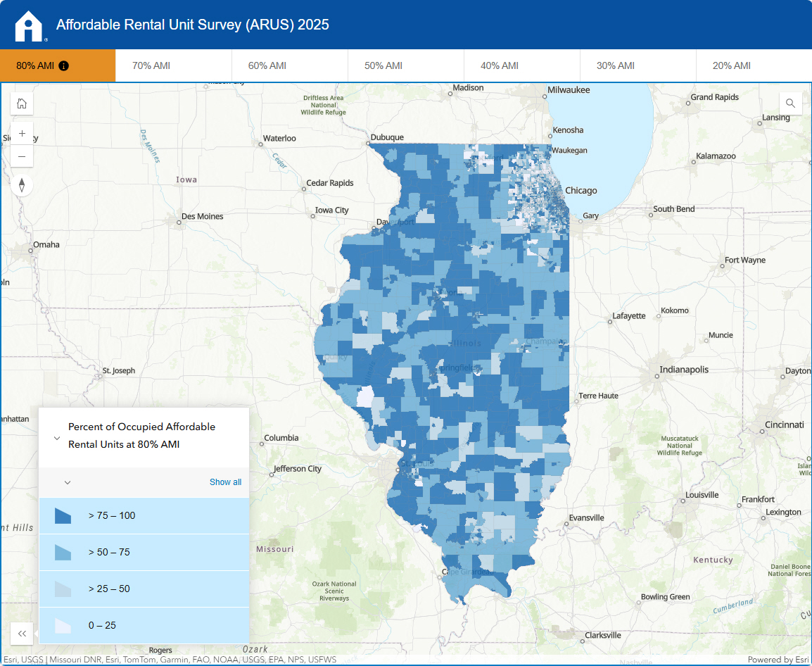
Task: Click the Cincinnati city label
Action: [784, 425]
